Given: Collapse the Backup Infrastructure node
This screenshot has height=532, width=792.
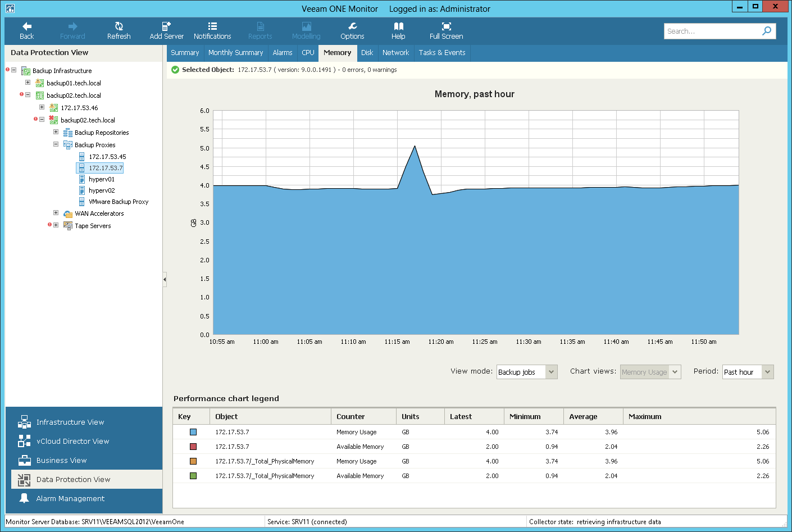Looking at the screenshot, I should pyautogui.click(x=14, y=70).
